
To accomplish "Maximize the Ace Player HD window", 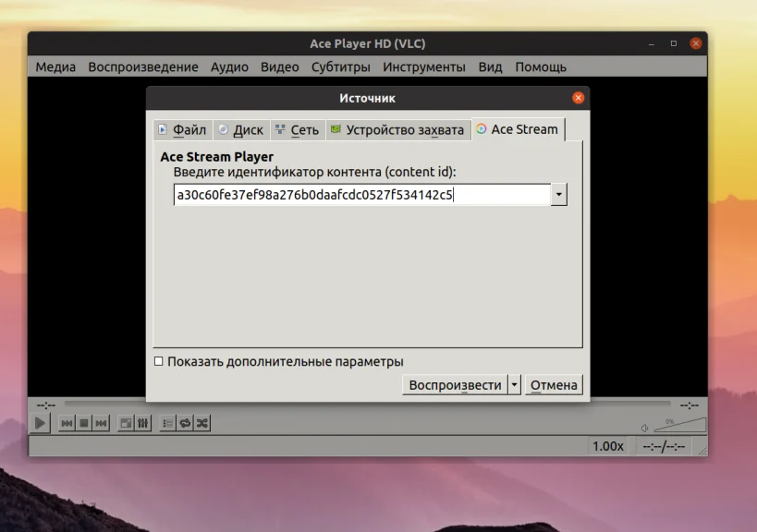I will [674, 43].
